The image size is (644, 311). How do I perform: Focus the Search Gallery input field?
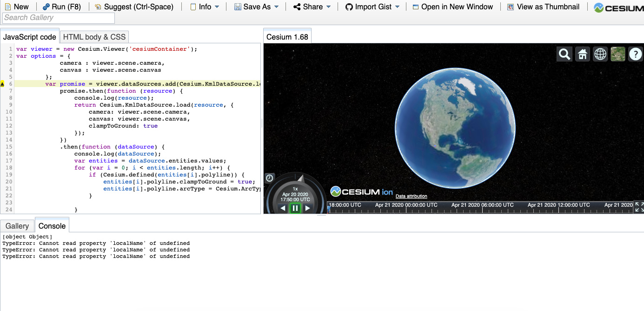pos(59,18)
